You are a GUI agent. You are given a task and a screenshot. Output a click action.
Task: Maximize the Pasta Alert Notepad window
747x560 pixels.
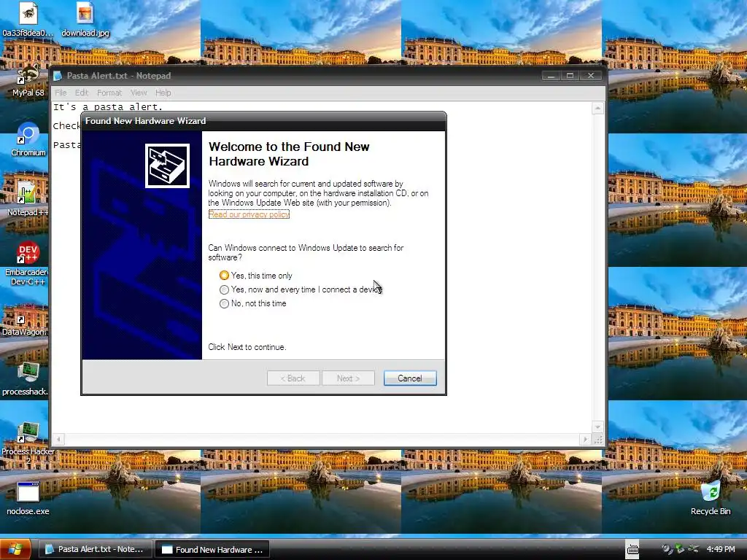pos(570,75)
